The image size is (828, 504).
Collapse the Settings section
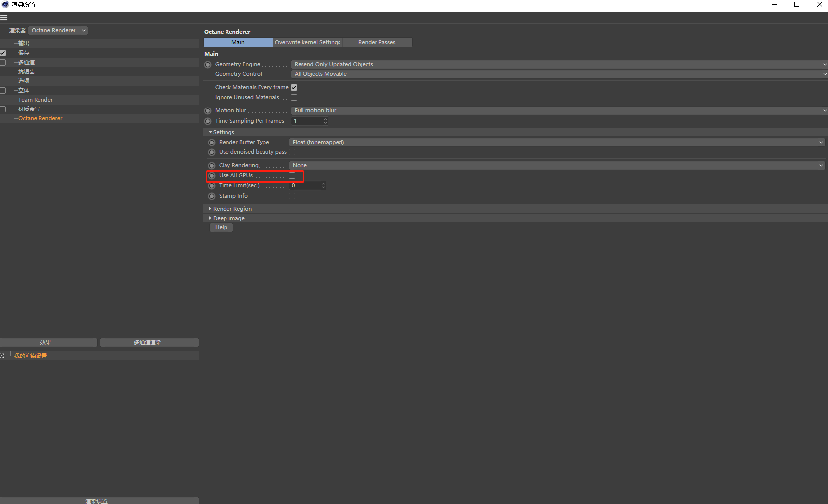[210, 132]
